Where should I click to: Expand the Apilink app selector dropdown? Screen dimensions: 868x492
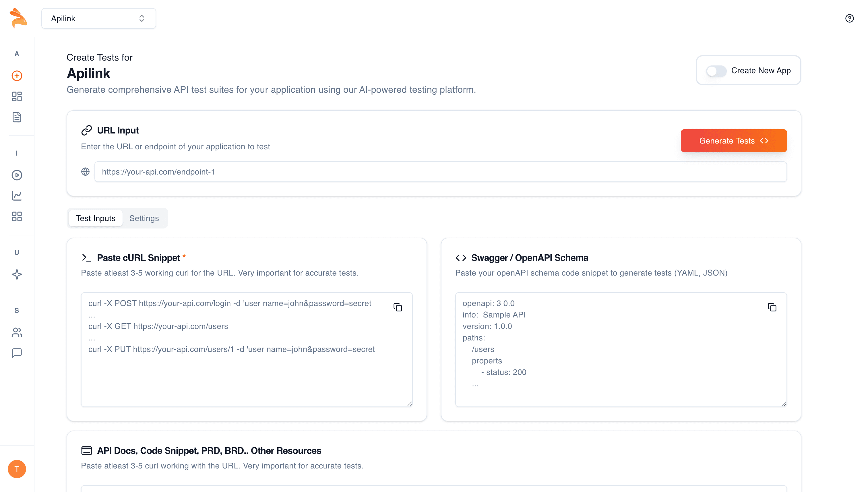(x=99, y=18)
